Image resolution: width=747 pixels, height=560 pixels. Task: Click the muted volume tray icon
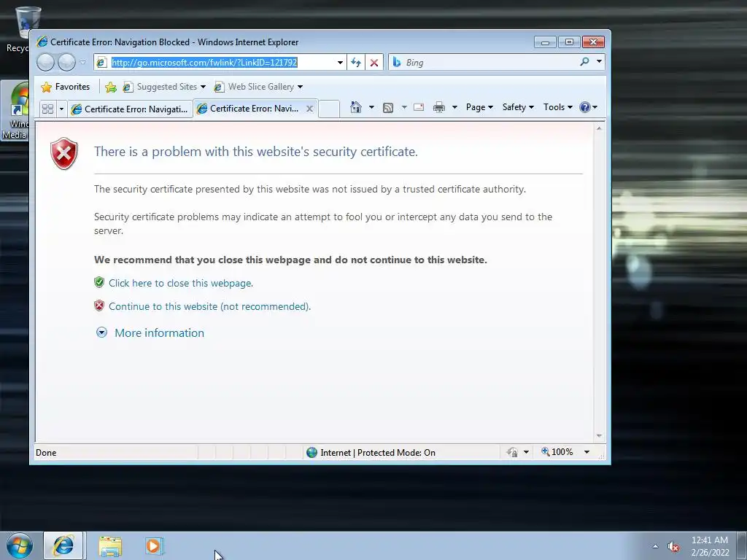[x=673, y=547]
